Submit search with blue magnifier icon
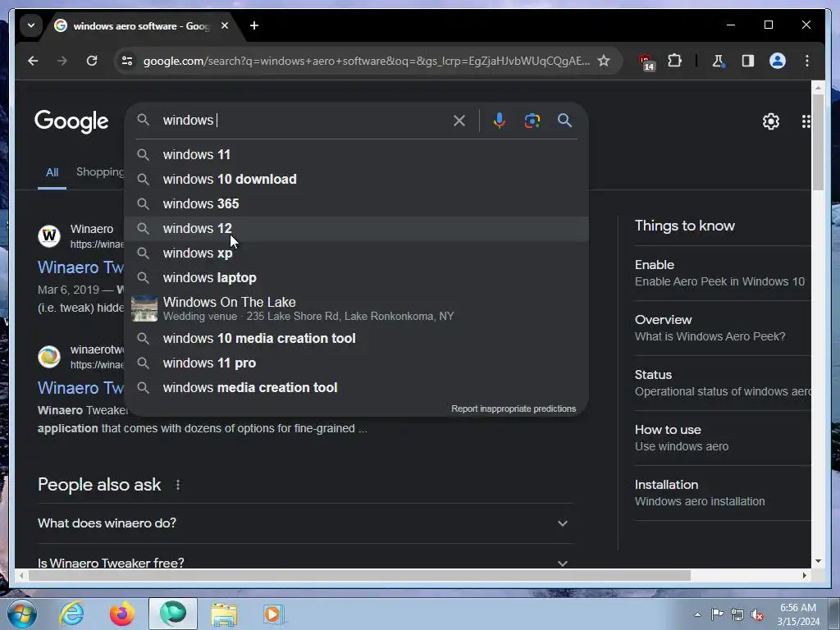 tap(564, 120)
